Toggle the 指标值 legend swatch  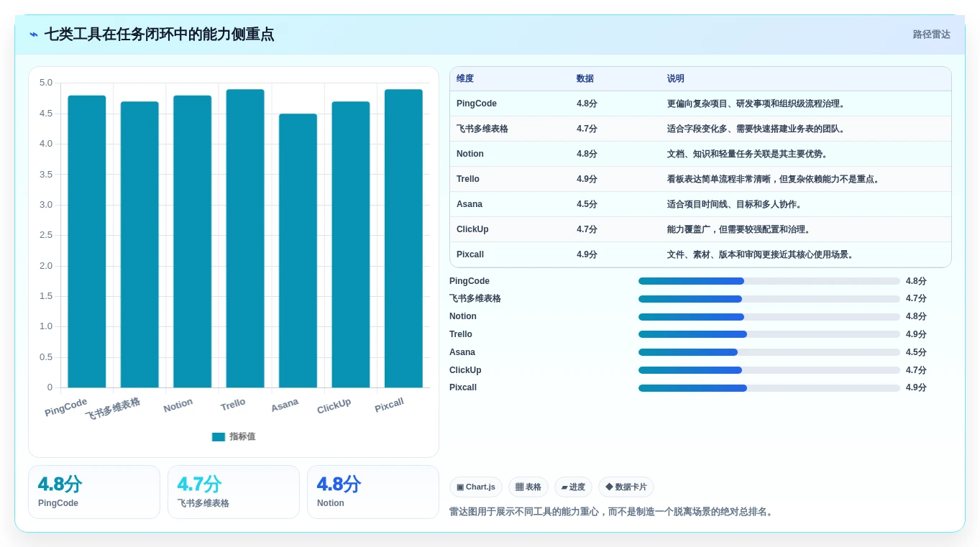pyautogui.click(x=219, y=437)
